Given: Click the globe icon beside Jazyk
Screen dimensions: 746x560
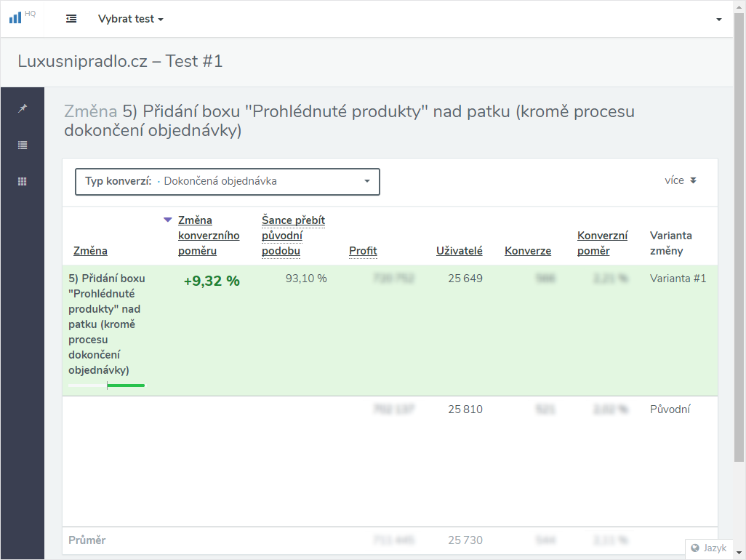Looking at the screenshot, I should (x=695, y=548).
